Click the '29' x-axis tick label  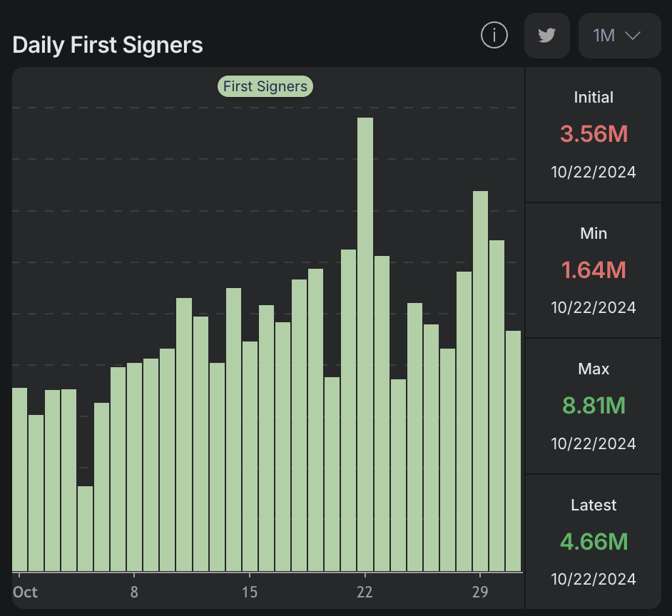(x=480, y=592)
